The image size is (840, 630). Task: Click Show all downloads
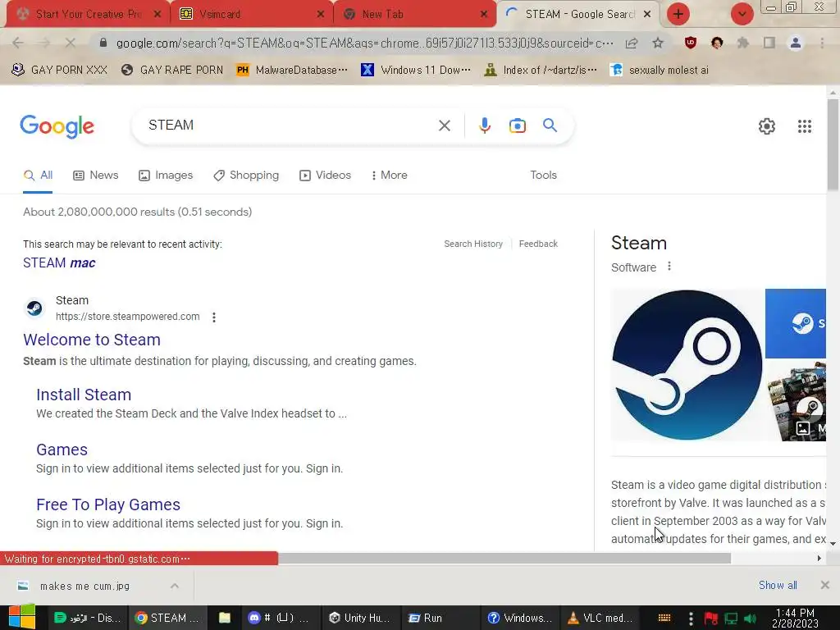pos(778,586)
